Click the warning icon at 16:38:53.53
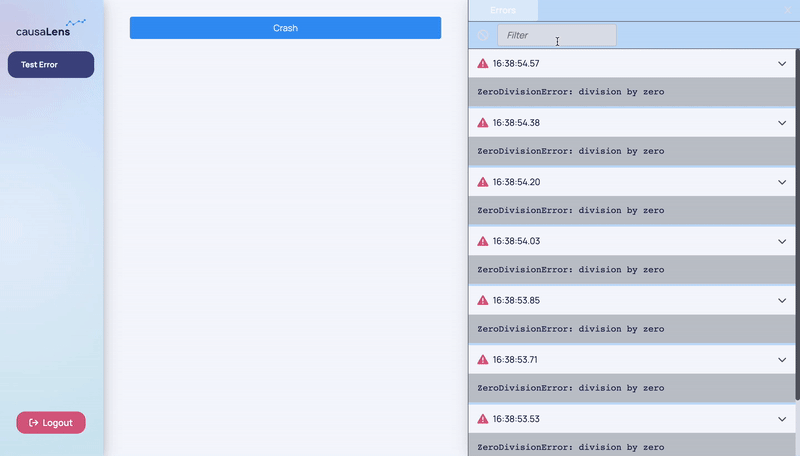Screen dimensions: 800x456 483,418
